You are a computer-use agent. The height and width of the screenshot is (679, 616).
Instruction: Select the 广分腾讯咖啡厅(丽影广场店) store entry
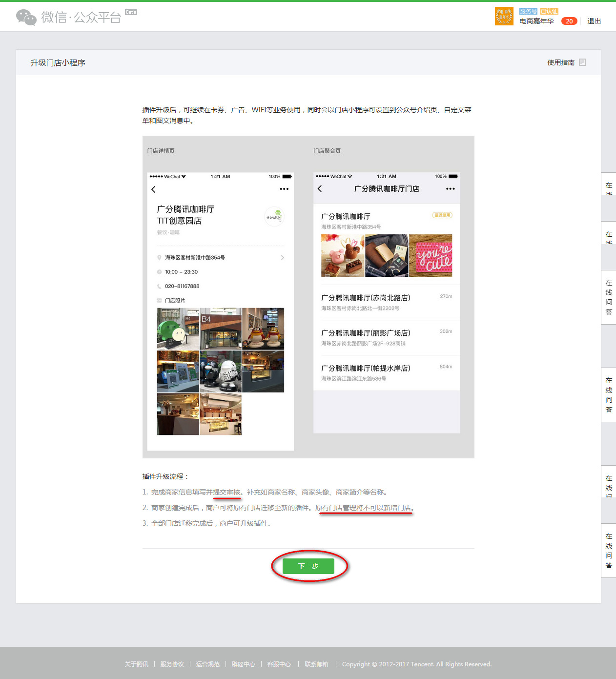click(387, 338)
